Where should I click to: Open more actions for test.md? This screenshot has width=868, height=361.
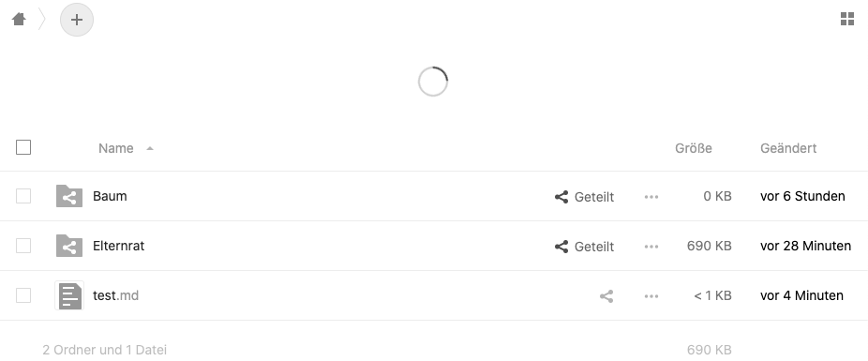click(651, 296)
